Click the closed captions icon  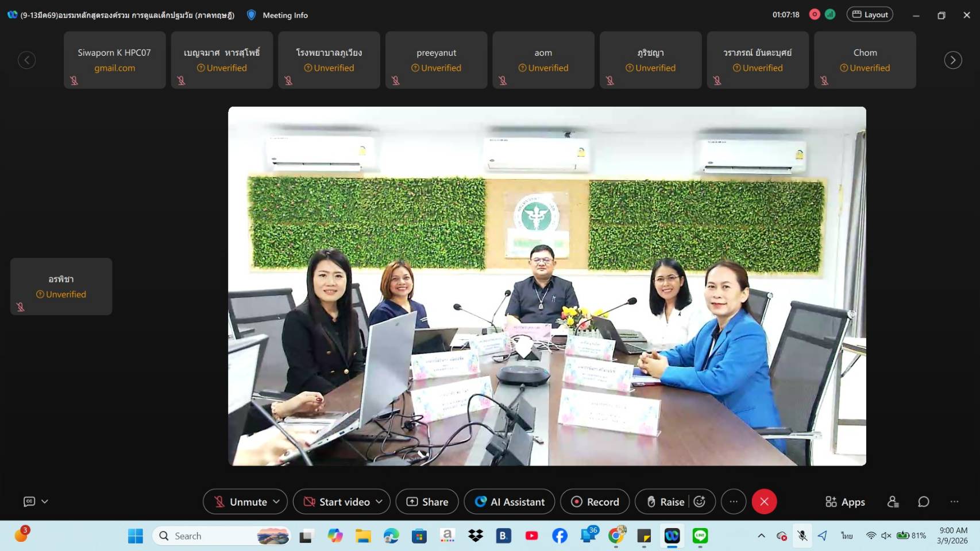(x=29, y=502)
